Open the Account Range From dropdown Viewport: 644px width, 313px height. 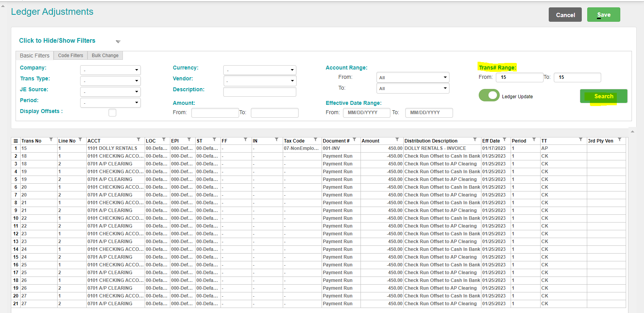tap(413, 78)
